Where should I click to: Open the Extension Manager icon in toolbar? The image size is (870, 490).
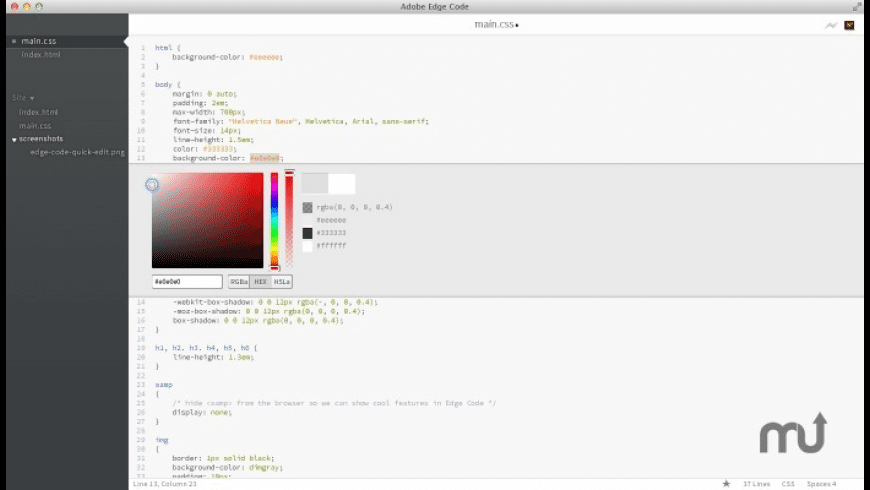(849, 25)
